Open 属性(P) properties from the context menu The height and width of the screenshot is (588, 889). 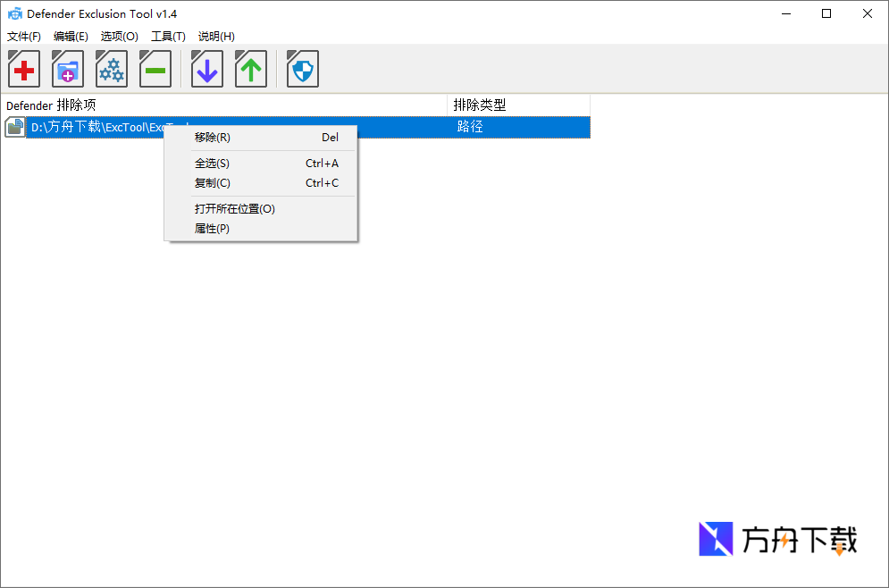coord(212,228)
